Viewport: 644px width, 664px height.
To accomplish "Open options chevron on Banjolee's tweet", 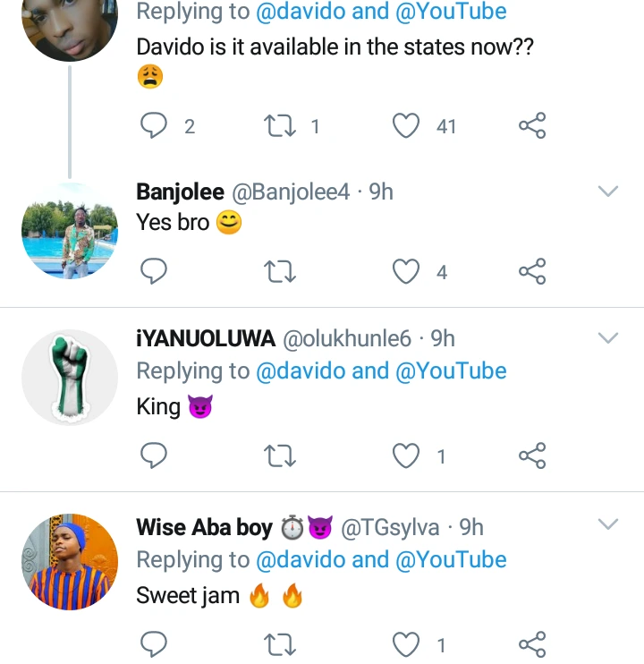I will click(x=608, y=192).
